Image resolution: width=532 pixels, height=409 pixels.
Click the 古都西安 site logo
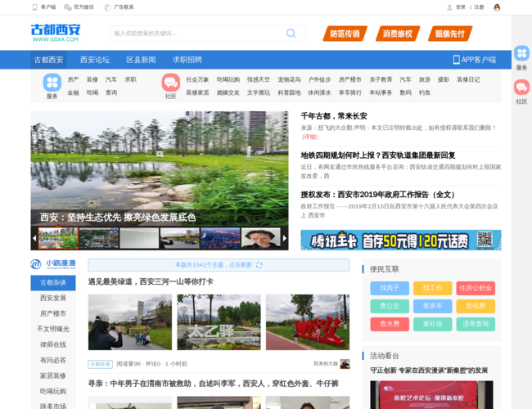56,33
